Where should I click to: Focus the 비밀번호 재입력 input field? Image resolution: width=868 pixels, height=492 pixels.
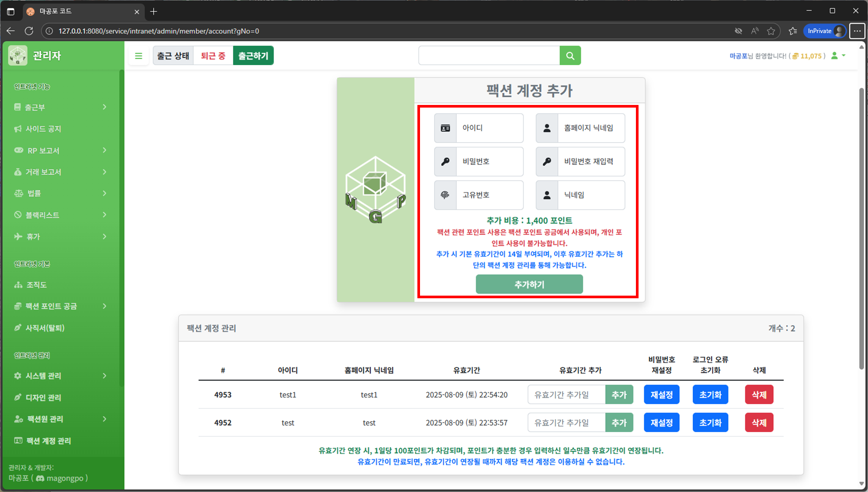(591, 161)
